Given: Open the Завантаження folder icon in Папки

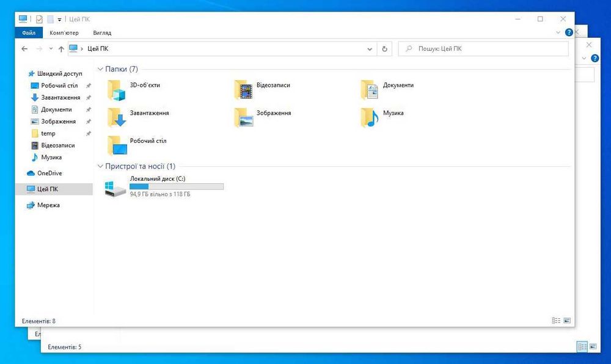Looking at the screenshot, I should (x=116, y=118).
